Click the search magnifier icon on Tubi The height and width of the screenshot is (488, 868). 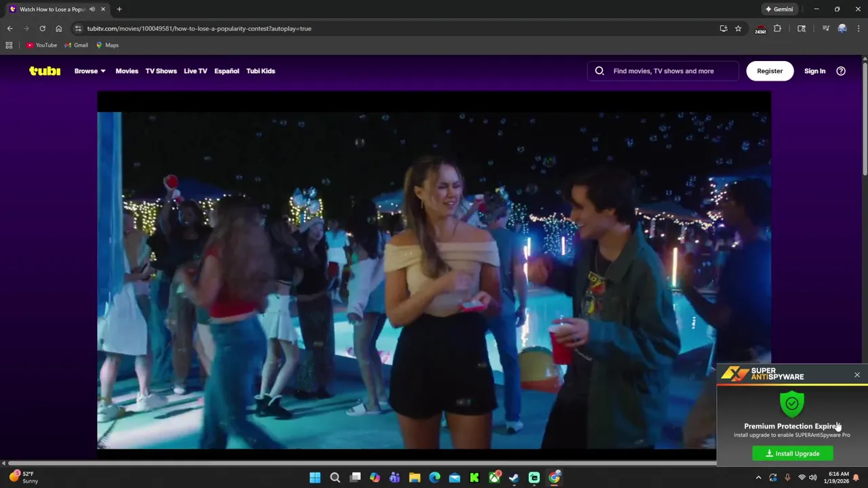pos(599,70)
